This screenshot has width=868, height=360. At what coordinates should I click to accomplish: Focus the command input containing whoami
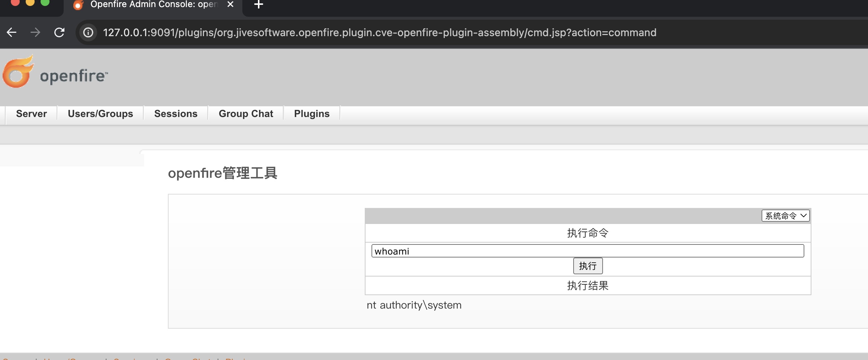[x=587, y=251]
